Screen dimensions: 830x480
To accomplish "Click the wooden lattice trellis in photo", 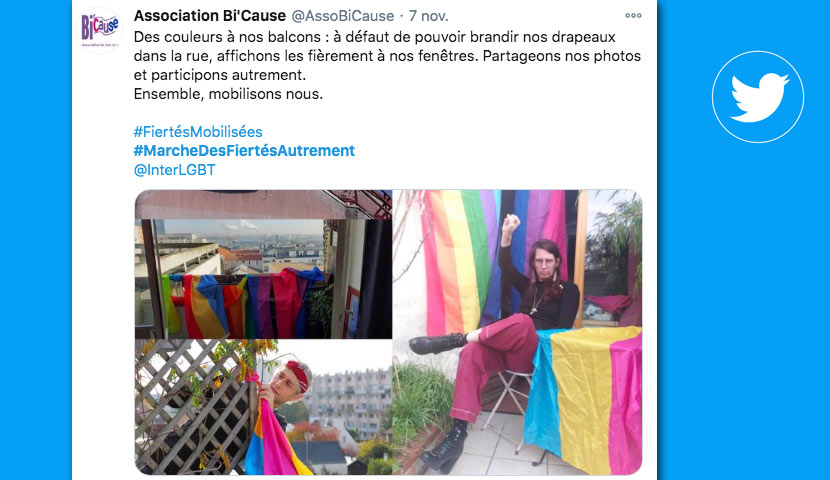I will (193, 406).
